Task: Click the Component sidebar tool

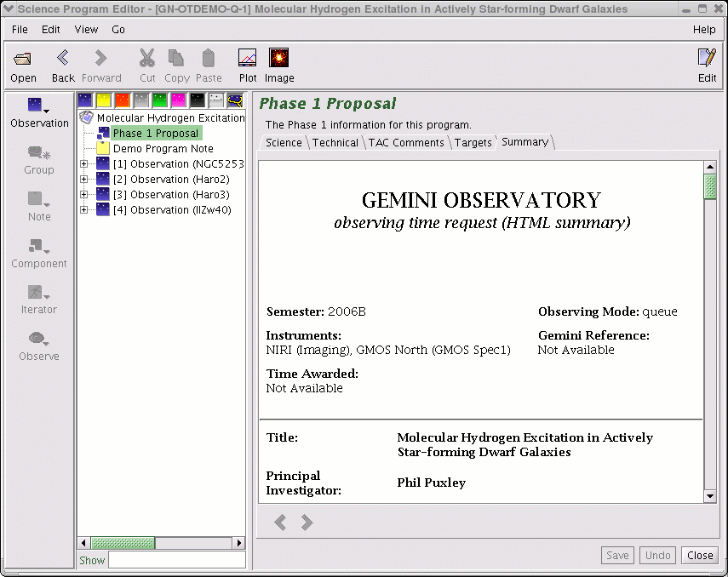Action: 39,254
